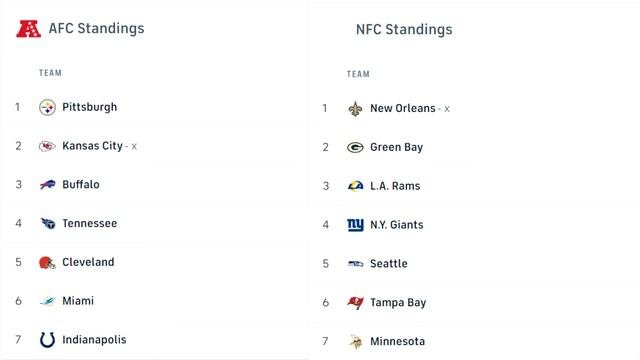Open the Minnesota team link

coord(397,341)
